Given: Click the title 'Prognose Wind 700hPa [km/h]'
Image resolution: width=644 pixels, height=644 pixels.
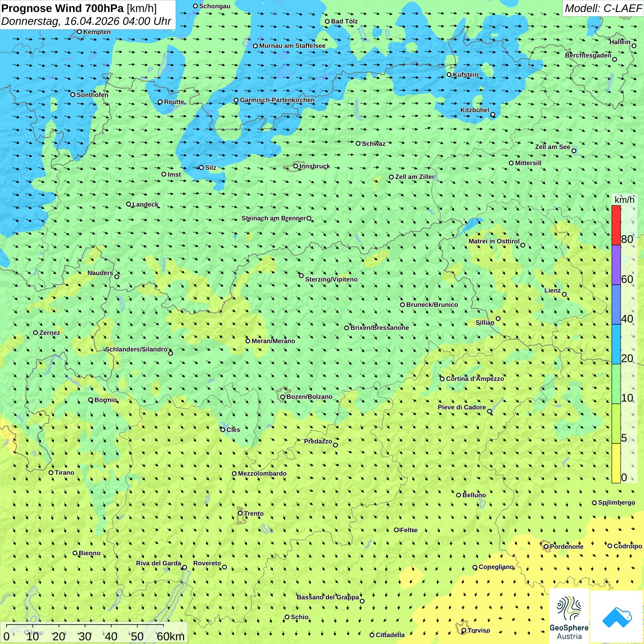Looking at the screenshot, I should click(79, 8).
